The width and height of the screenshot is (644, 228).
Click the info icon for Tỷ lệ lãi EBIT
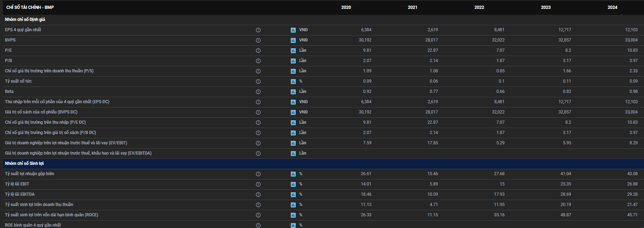(258, 184)
